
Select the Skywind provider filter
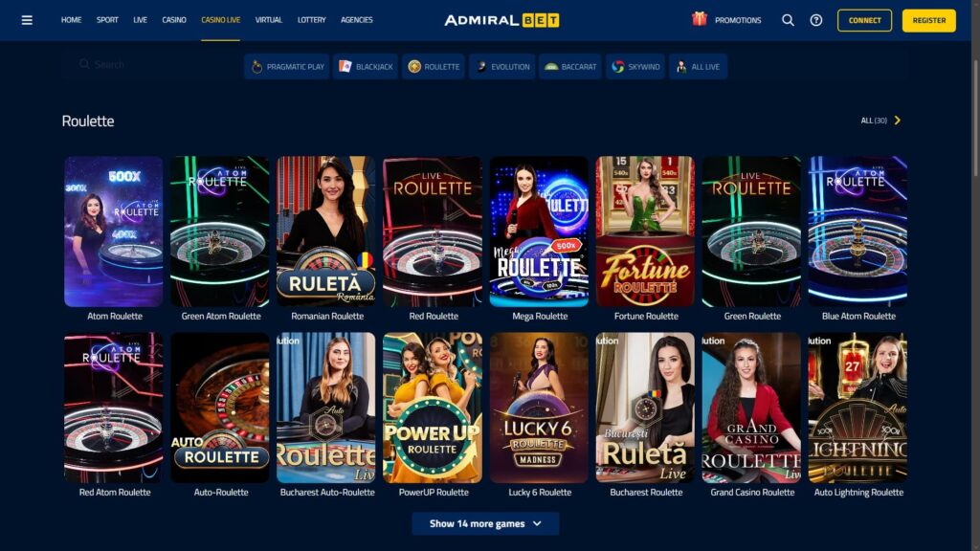point(635,66)
